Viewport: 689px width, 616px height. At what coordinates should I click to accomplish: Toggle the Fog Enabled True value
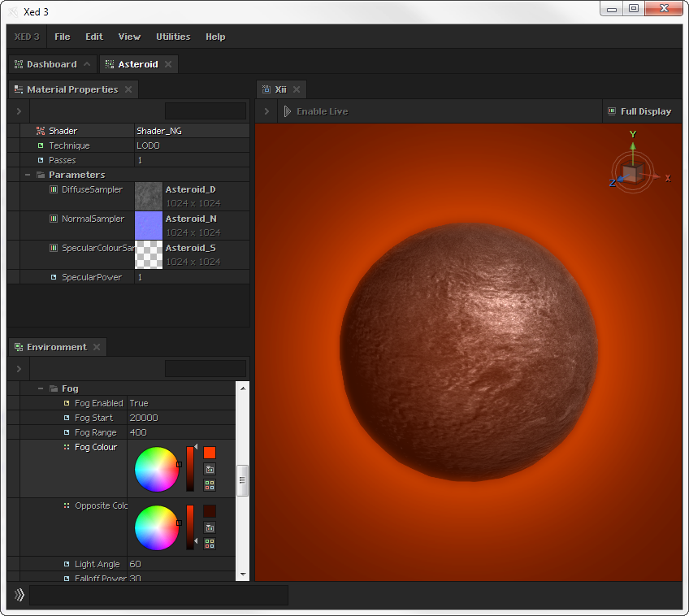pyautogui.click(x=139, y=403)
